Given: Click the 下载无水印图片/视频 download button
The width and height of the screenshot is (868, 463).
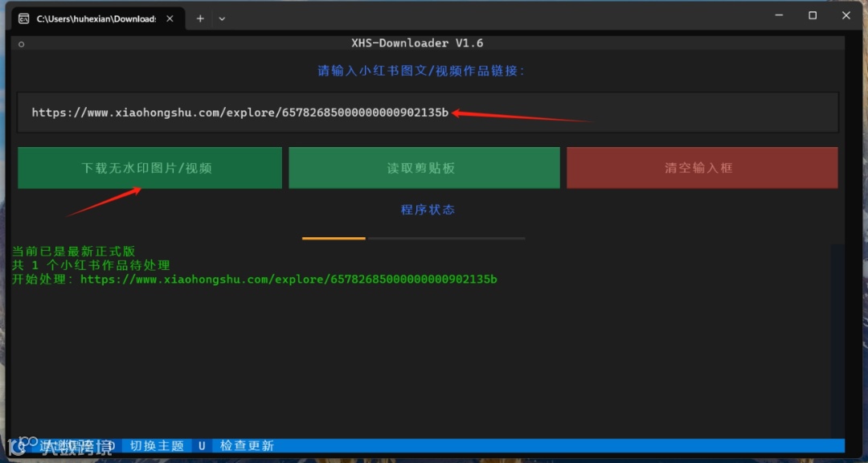Looking at the screenshot, I should point(149,168).
